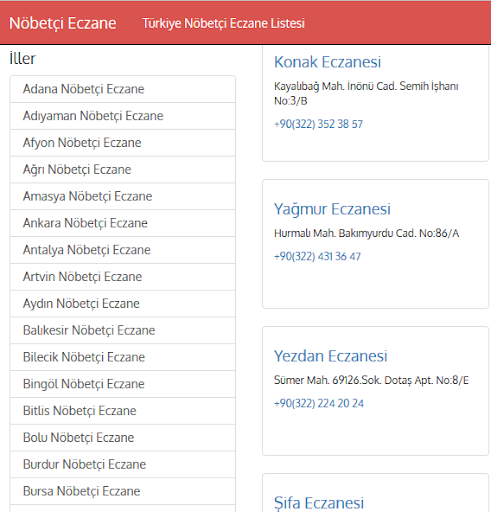Choose Afyon Nöbetçi Eczane entry
The image size is (491, 512).
point(123,143)
